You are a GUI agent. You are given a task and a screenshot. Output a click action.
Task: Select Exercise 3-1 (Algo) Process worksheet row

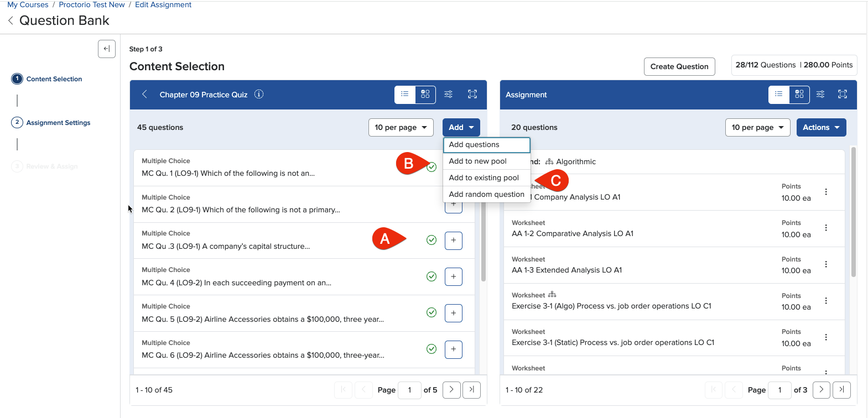coord(674,301)
